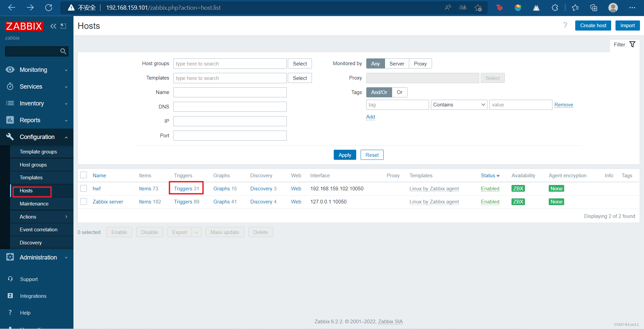Click the red Tp extension icon
644x329 pixels.
pos(499,8)
